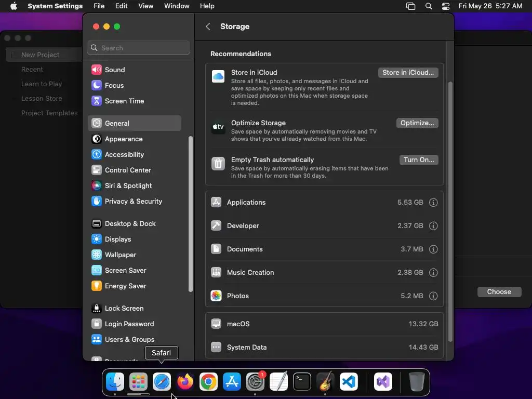Open Accessibility settings

point(135,154)
